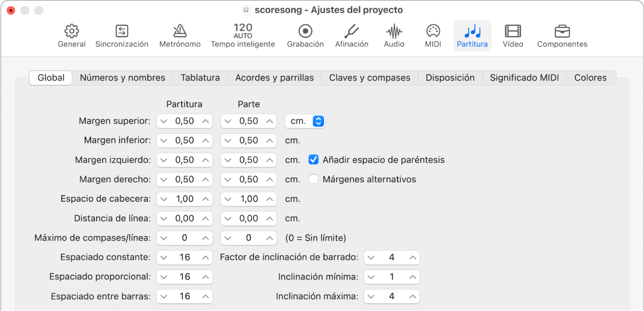Increase Margen superior Partitura value
Screen dimensions: 644x311
(206, 121)
